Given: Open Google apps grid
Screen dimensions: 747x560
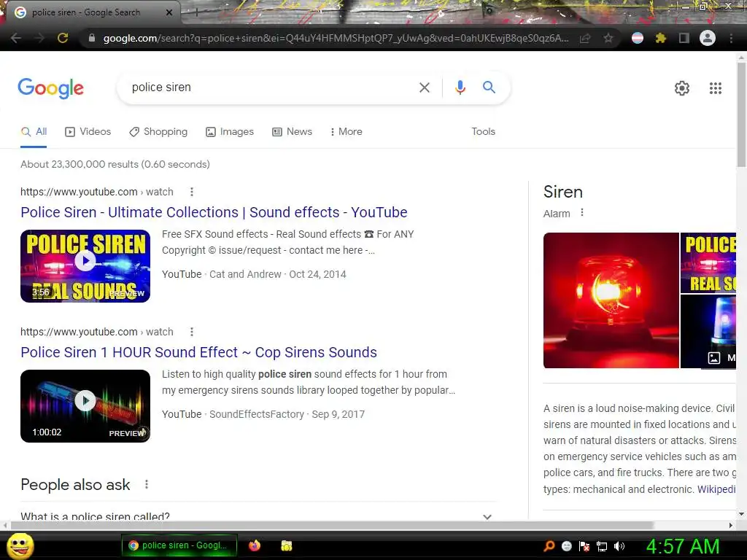Looking at the screenshot, I should (715, 88).
